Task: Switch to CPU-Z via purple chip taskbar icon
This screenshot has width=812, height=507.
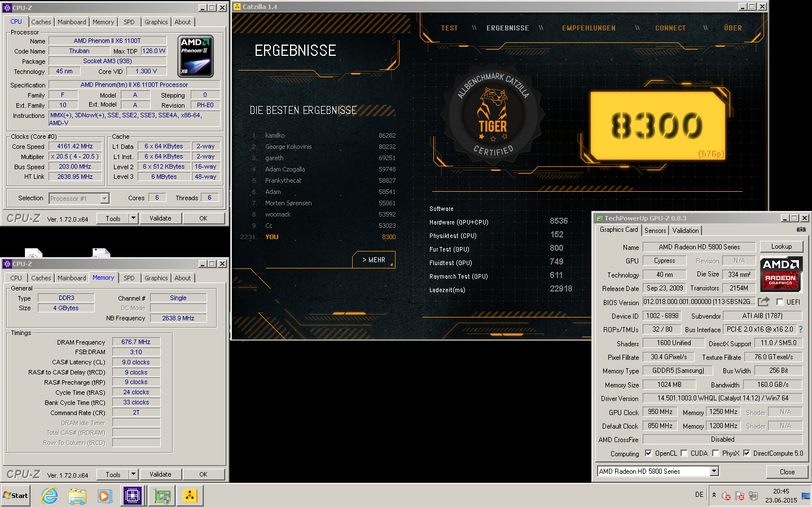Action: click(x=133, y=496)
